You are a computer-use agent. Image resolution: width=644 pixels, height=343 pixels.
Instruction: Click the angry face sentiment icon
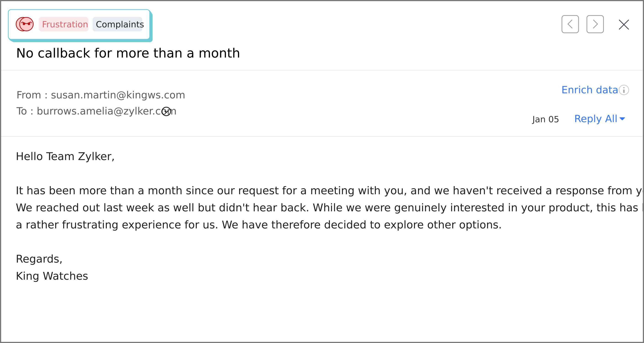(x=24, y=24)
